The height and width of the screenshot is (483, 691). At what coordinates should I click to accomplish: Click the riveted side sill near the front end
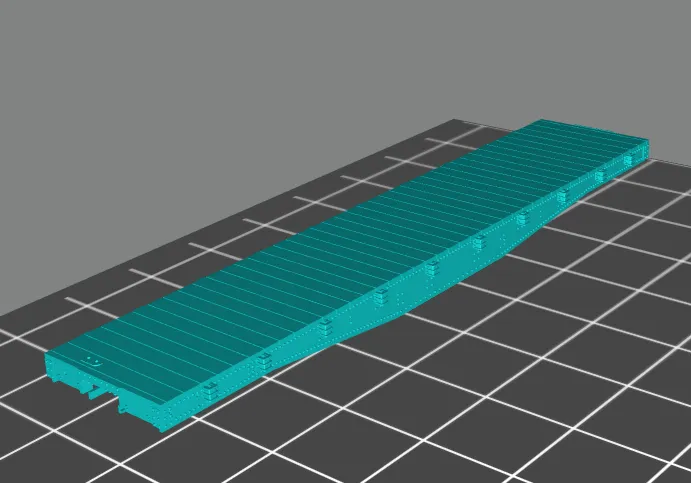(x=240, y=382)
